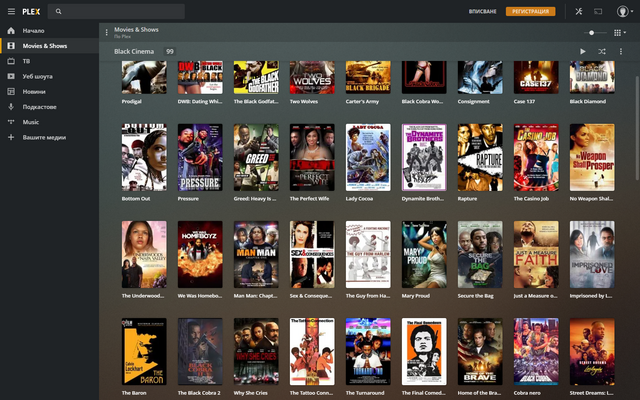This screenshot has width=640, height=400.
Task: Open No Weapon Shall Prosper poster
Action: point(592,157)
